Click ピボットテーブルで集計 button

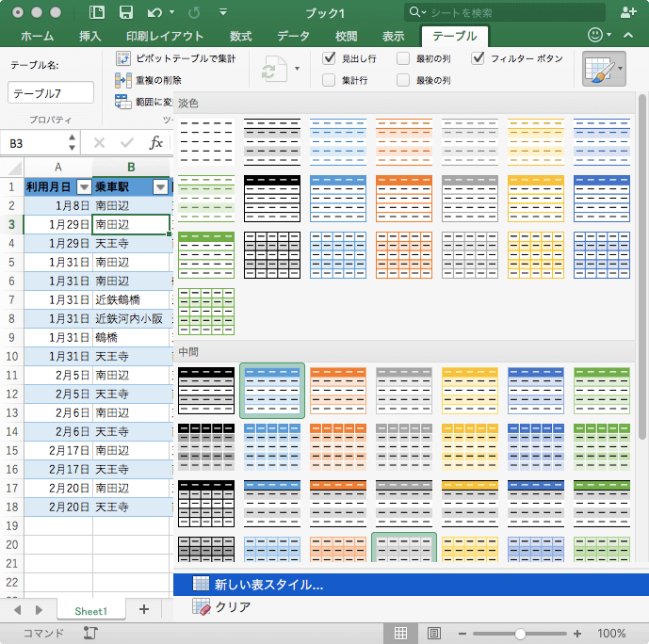pos(175,58)
